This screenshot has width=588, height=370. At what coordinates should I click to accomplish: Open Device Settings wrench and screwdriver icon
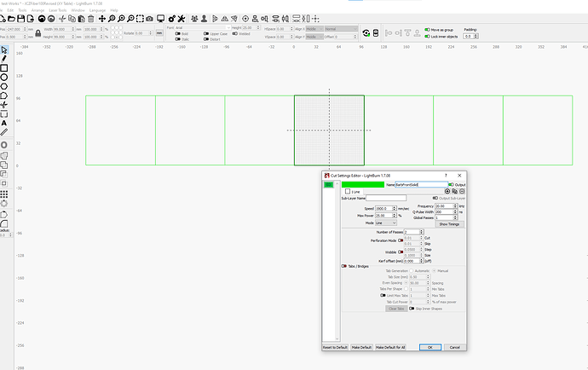click(x=182, y=19)
